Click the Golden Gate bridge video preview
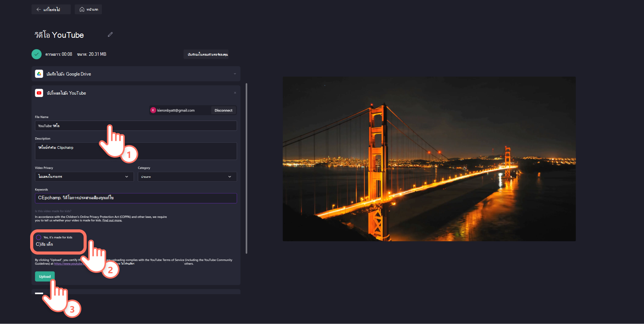Screen dimensions: 644x324 [429, 159]
